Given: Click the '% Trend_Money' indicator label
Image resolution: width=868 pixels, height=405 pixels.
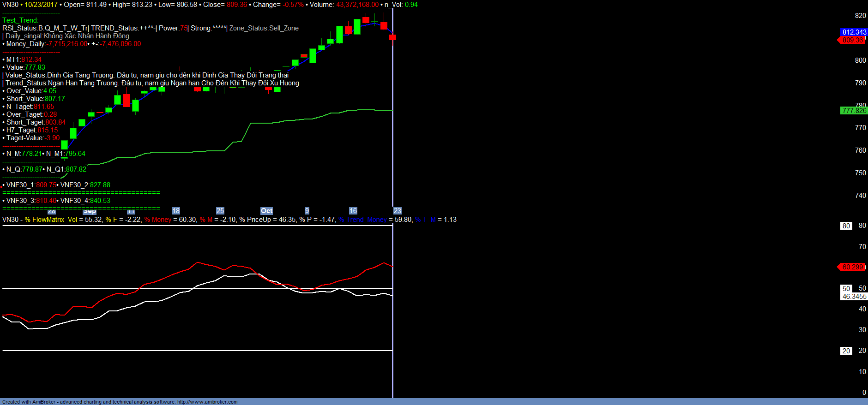Looking at the screenshot, I should (x=362, y=220).
